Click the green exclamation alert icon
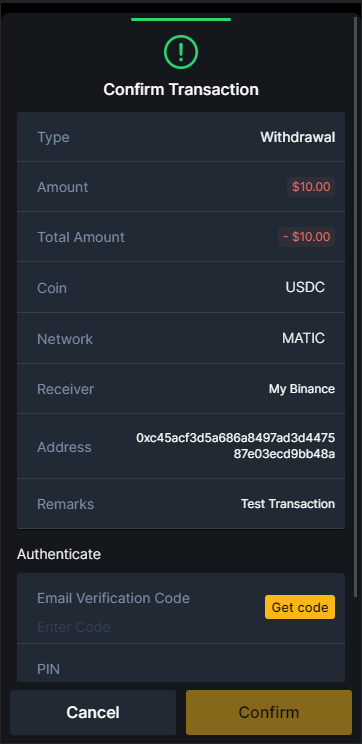This screenshot has height=744, width=362. coord(181,52)
